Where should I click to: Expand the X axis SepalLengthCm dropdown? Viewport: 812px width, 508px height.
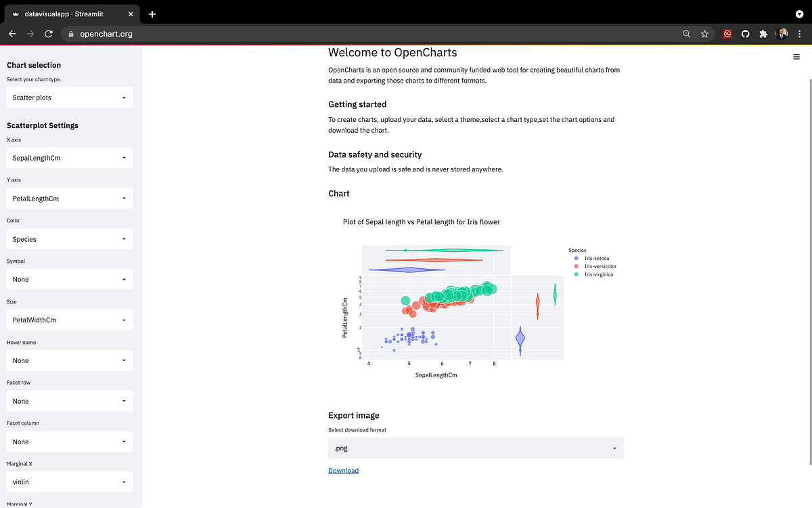pos(69,157)
